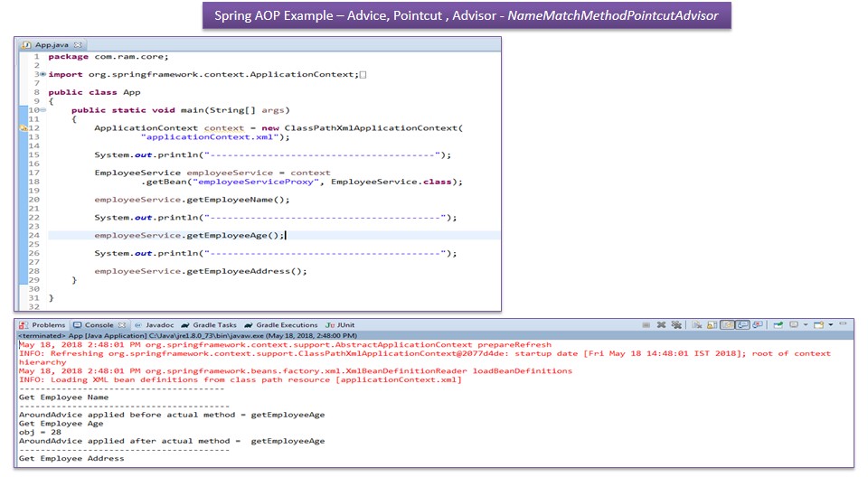Clear the console with Clear Console icon
This screenshot has height=477, width=868.
[697, 325]
